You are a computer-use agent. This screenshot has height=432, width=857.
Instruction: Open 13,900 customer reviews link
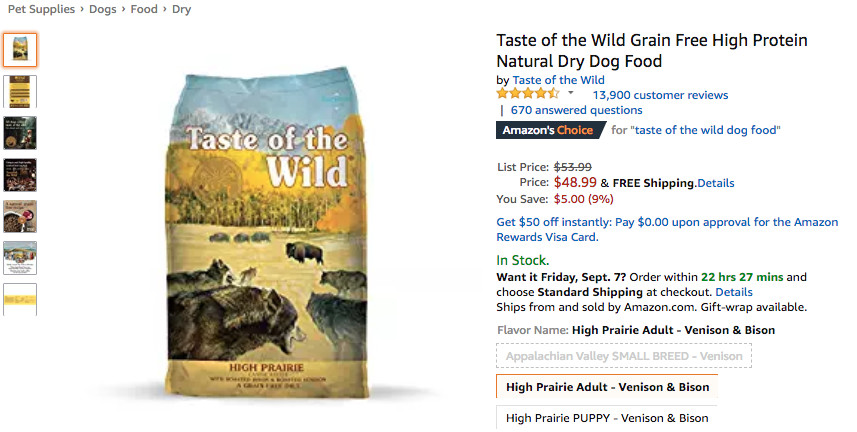660,95
